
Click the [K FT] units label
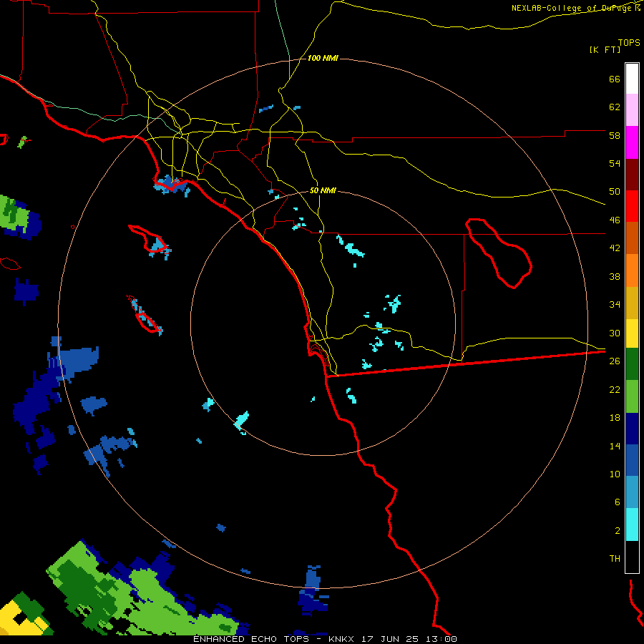coord(605,49)
